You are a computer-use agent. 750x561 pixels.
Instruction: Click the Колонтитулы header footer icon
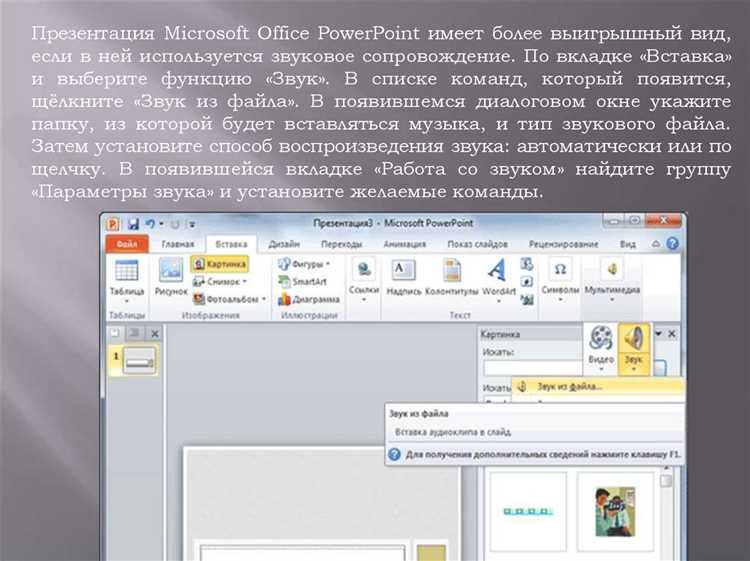coord(452,270)
